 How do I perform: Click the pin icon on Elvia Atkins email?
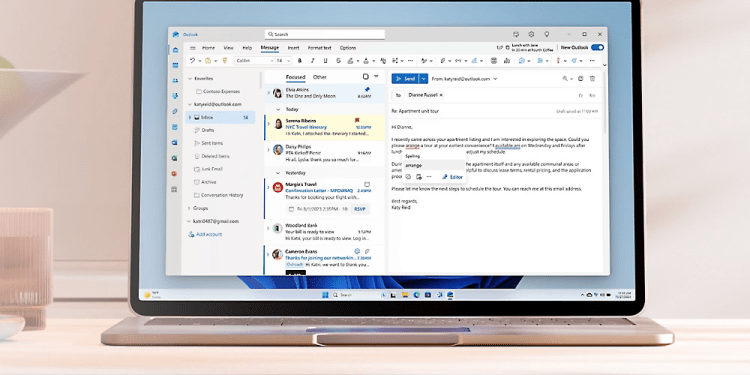[367, 89]
